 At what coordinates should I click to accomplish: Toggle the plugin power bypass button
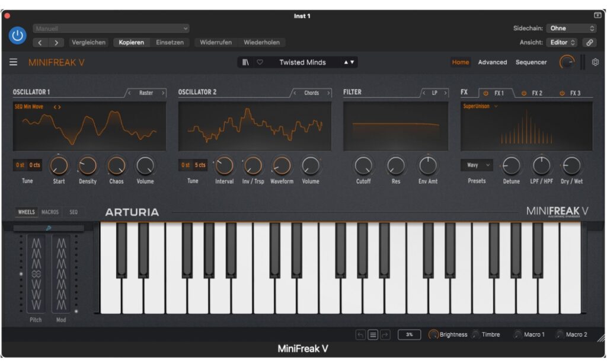click(17, 35)
